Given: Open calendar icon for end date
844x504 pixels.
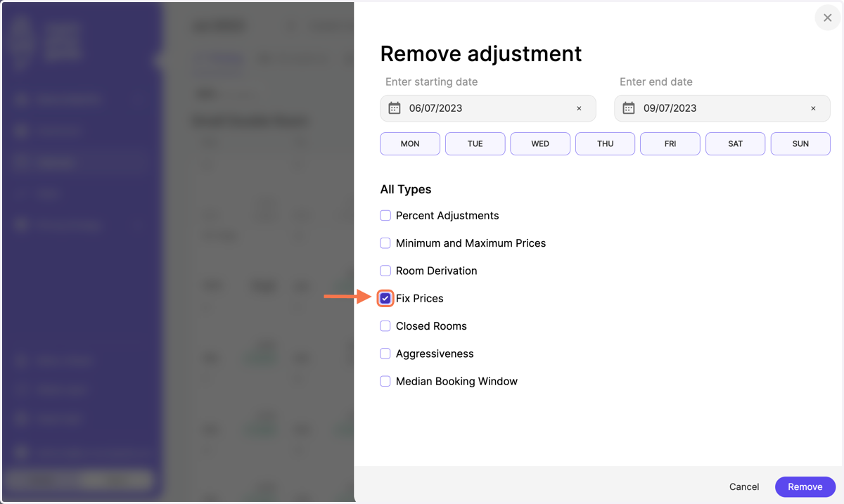Looking at the screenshot, I should coord(629,108).
